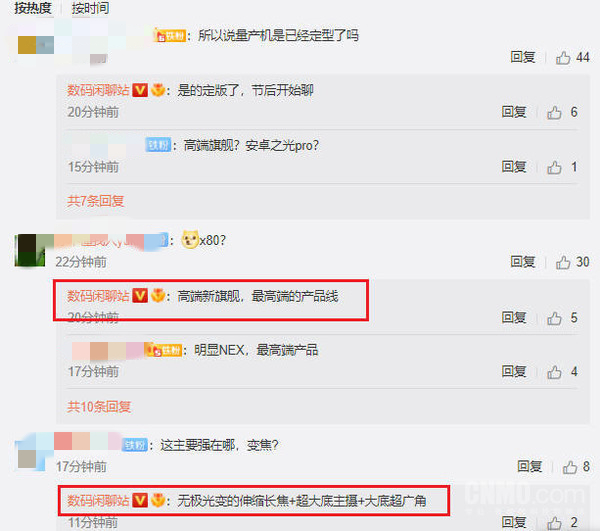Like the comment with 44 likes

(x=563, y=58)
